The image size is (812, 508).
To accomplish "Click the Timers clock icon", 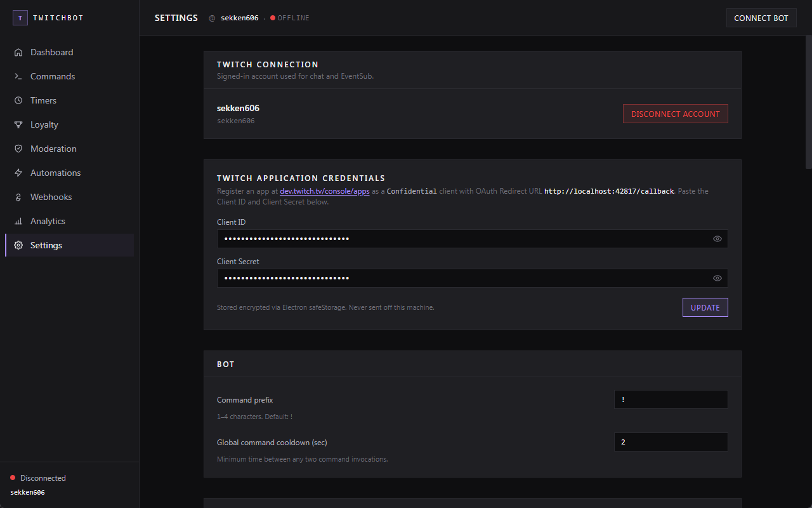I will click(18, 100).
